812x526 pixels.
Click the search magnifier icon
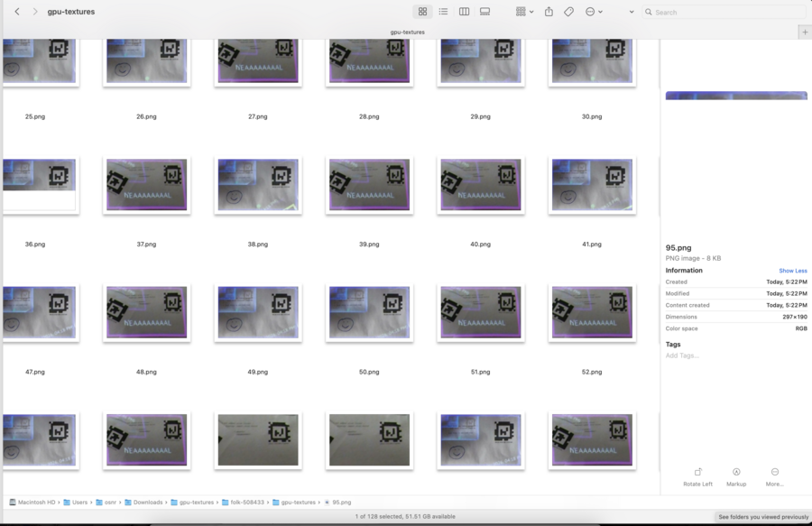pyautogui.click(x=649, y=12)
